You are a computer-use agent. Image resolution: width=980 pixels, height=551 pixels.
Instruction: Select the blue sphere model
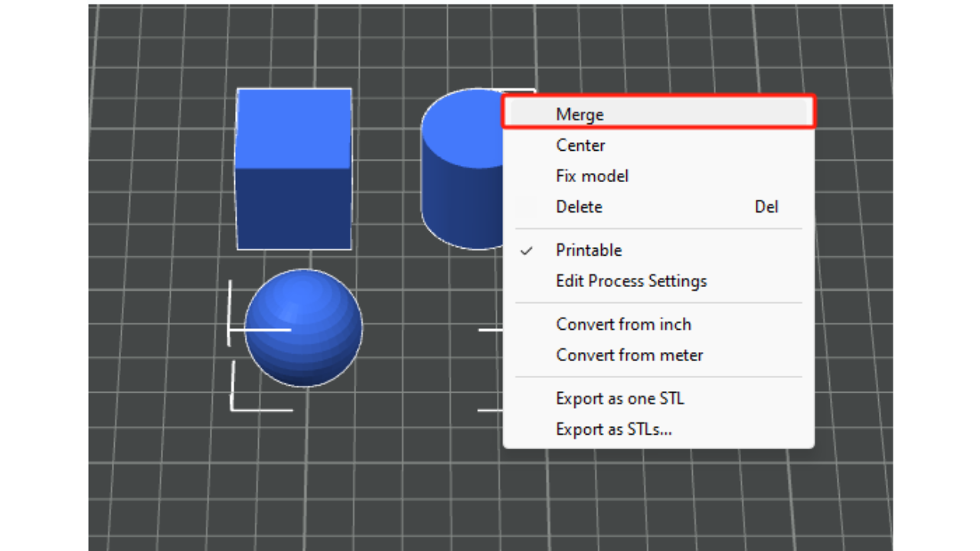[303, 328]
